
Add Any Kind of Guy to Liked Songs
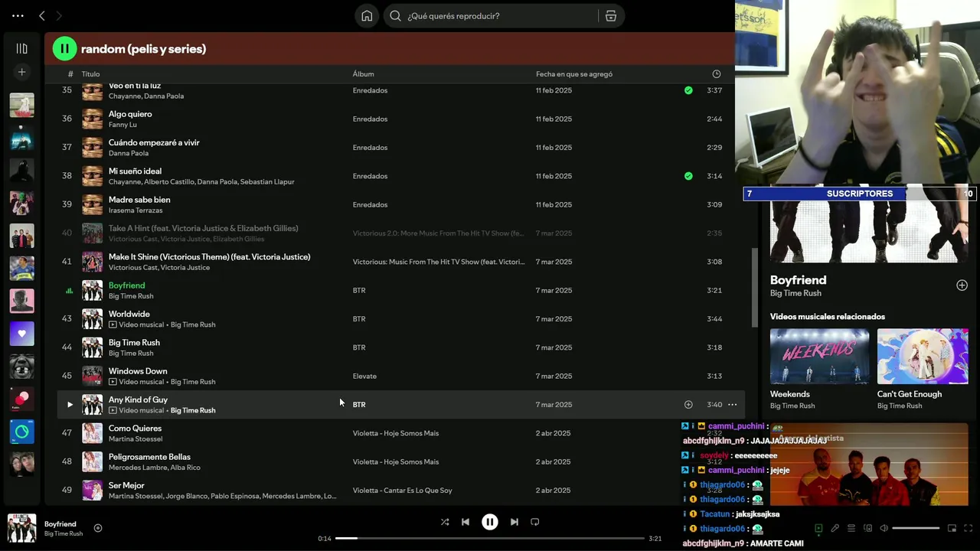click(688, 405)
